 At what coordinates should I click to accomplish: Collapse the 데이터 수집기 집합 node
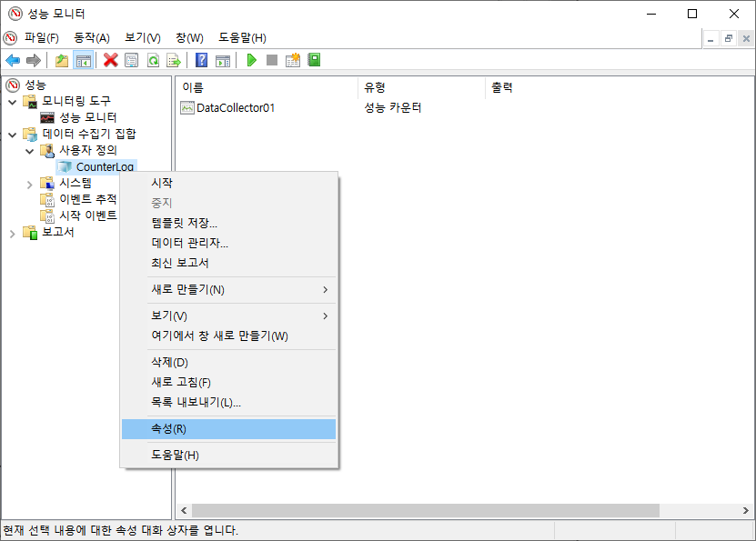[x=13, y=135]
